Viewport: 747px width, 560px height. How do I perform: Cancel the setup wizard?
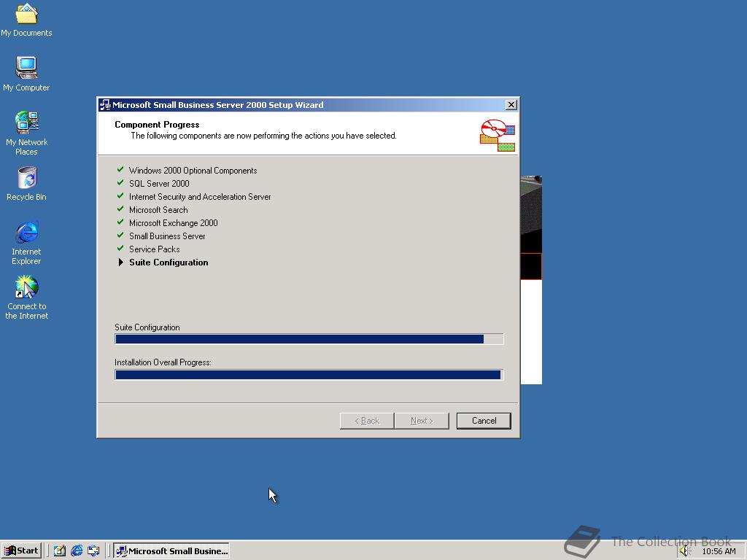coord(484,421)
